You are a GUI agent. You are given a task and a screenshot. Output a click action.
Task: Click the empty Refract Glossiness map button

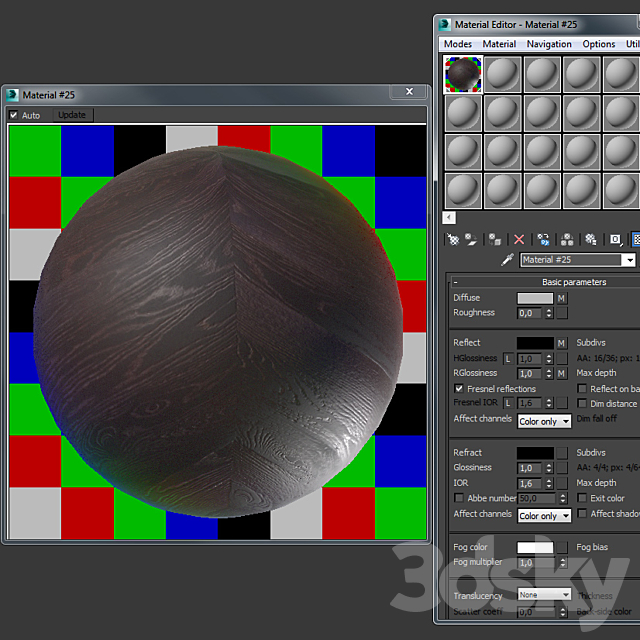click(x=562, y=468)
